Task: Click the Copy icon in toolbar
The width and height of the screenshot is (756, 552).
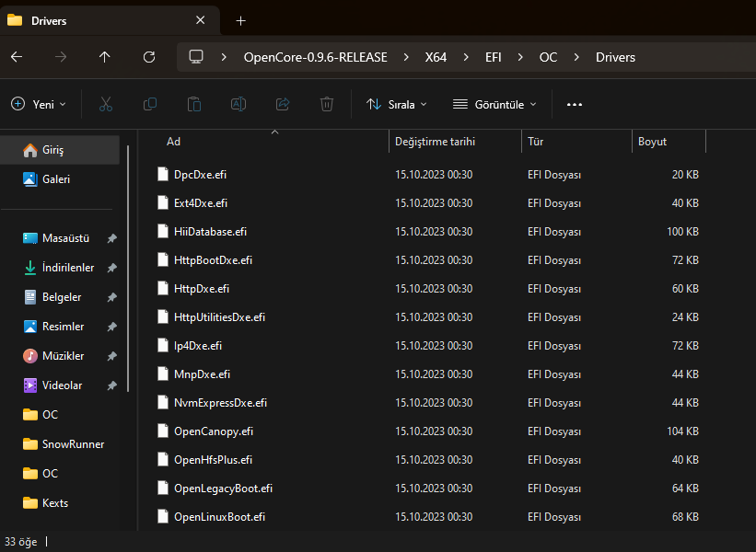Action: coord(150,104)
